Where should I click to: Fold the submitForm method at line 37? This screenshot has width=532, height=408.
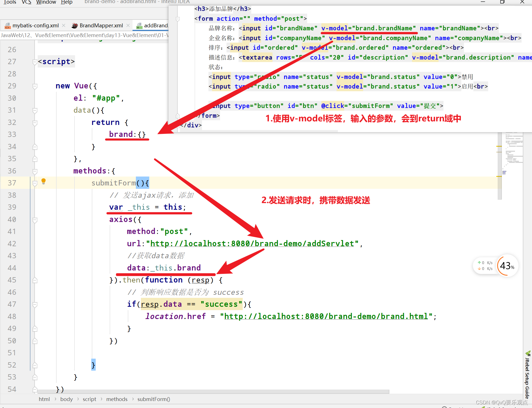click(35, 183)
